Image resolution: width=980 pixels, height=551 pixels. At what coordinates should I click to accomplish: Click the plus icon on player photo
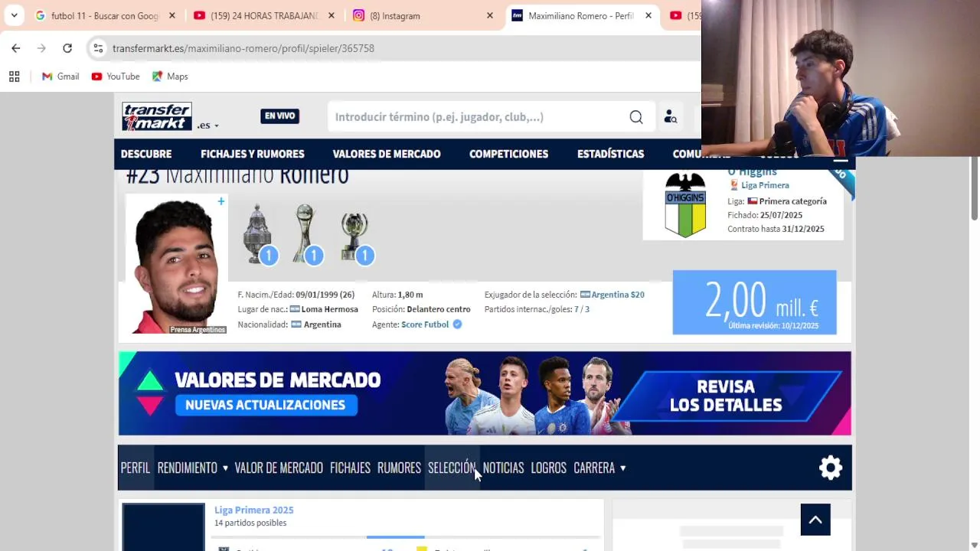221,201
